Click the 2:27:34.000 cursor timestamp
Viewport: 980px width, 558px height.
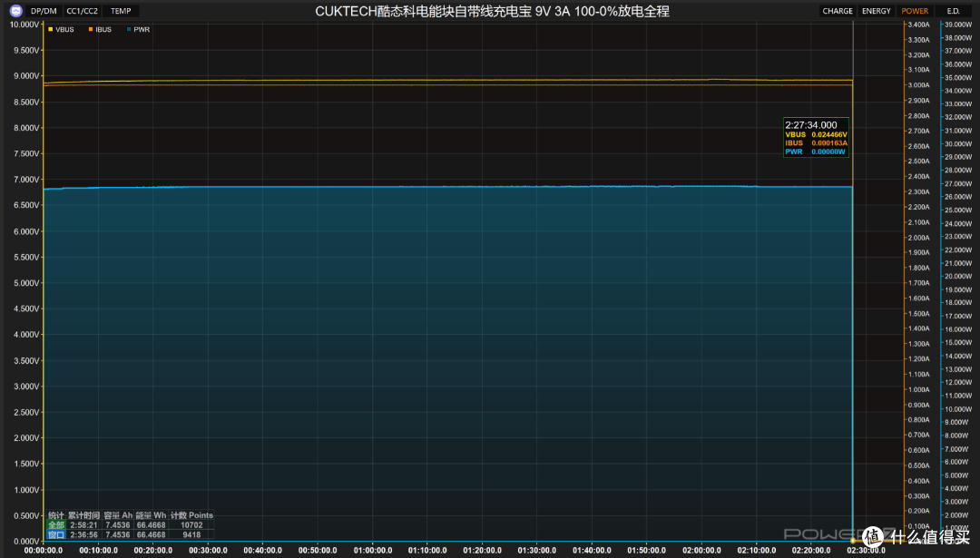(x=810, y=125)
